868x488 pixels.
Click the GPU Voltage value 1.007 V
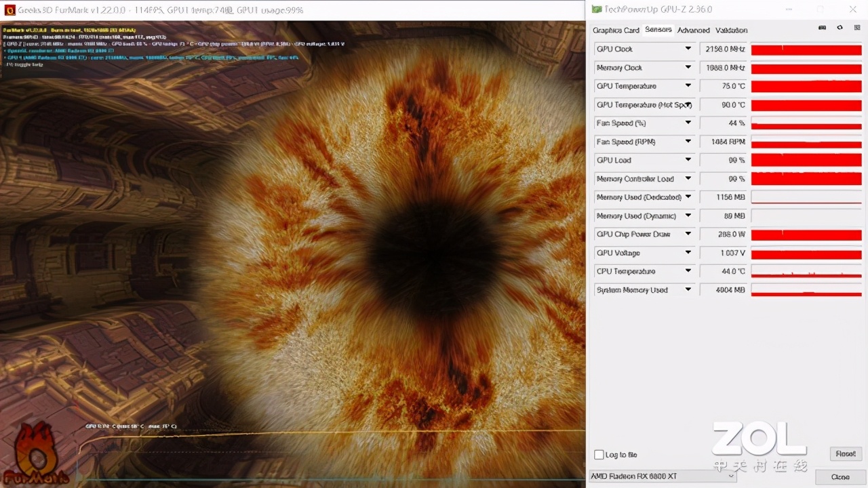[723, 253]
